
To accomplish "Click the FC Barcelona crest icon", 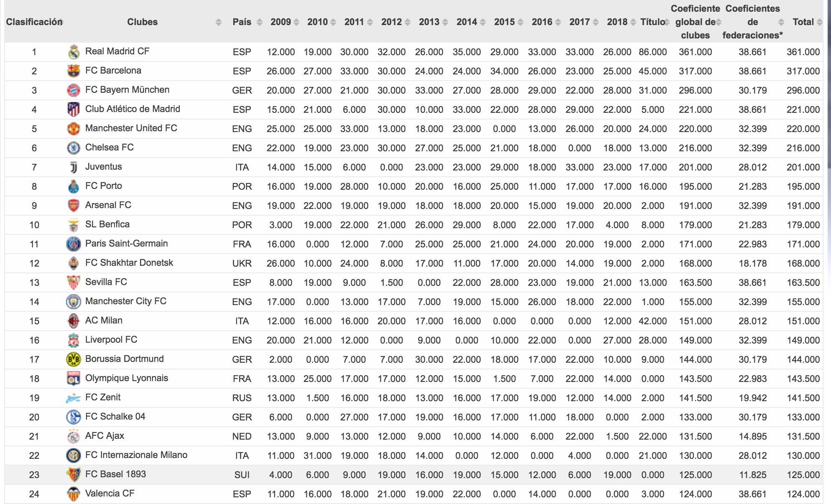I will coord(74,71).
